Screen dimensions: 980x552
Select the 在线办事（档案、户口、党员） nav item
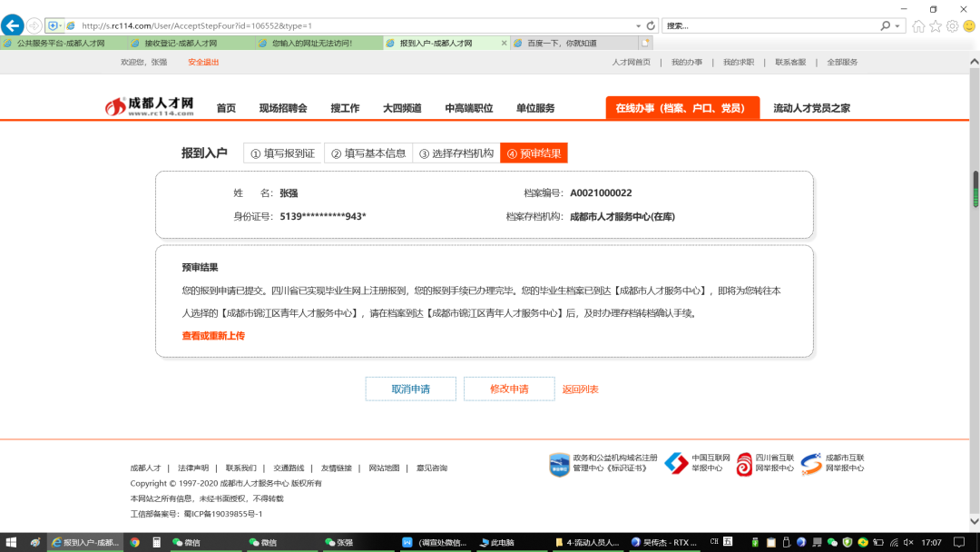click(681, 108)
